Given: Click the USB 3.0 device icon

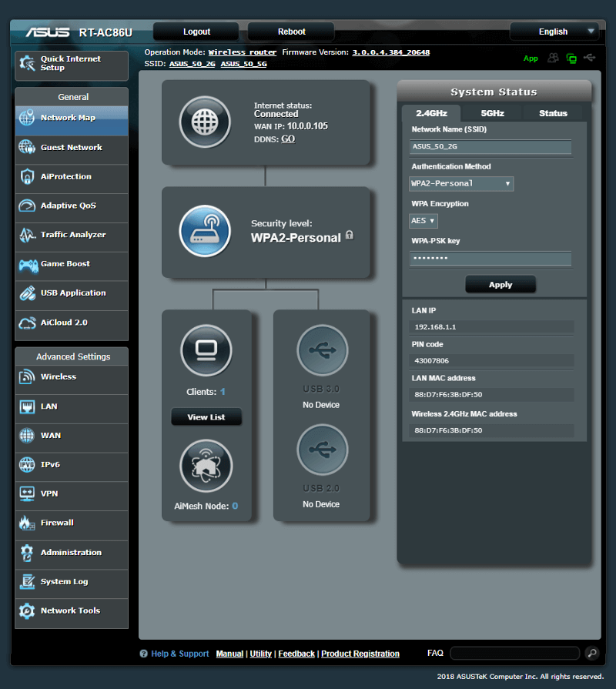Looking at the screenshot, I should (322, 350).
